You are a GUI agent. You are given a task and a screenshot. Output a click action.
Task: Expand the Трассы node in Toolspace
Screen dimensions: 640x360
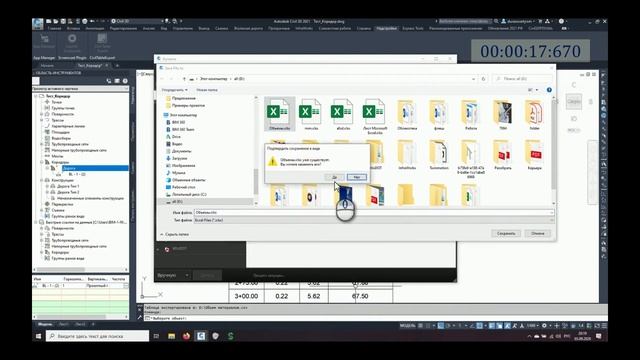(42, 120)
